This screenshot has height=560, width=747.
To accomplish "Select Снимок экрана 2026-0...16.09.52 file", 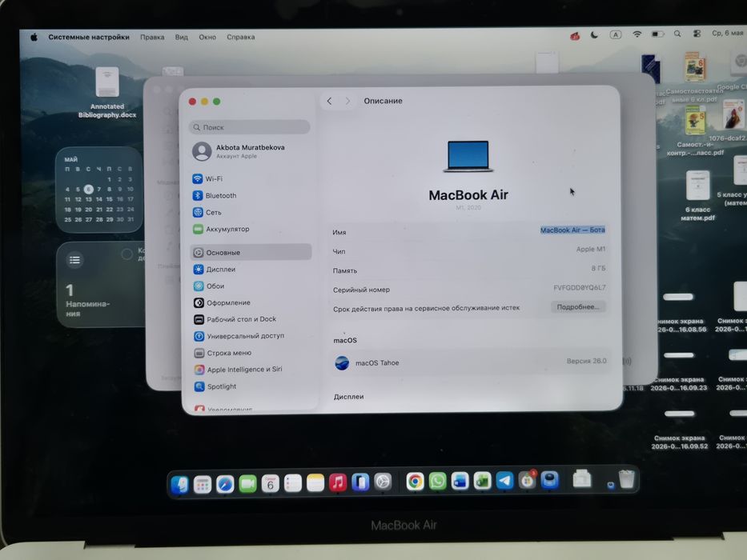I will [x=680, y=430].
